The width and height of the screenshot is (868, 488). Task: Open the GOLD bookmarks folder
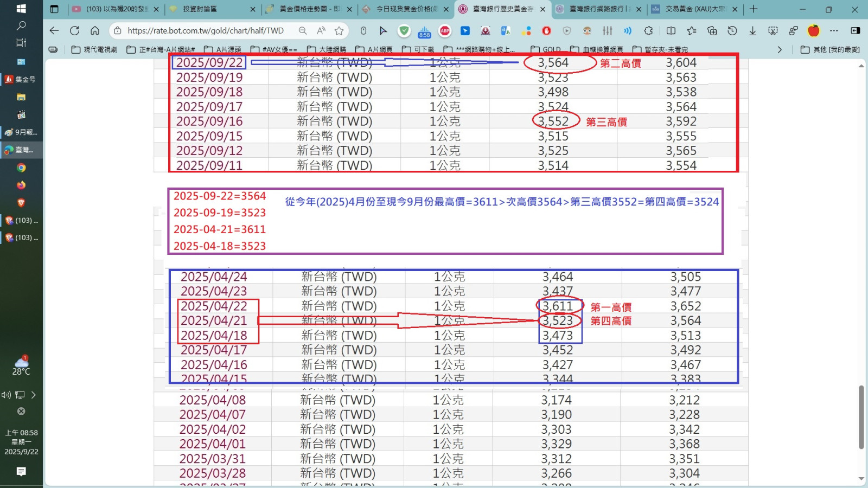pos(546,49)
